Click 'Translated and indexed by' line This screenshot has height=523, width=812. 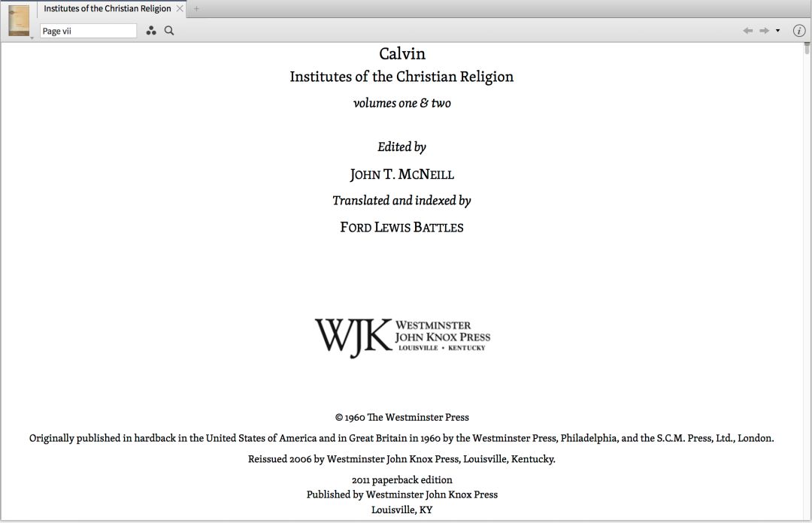(x=401, y=201)
